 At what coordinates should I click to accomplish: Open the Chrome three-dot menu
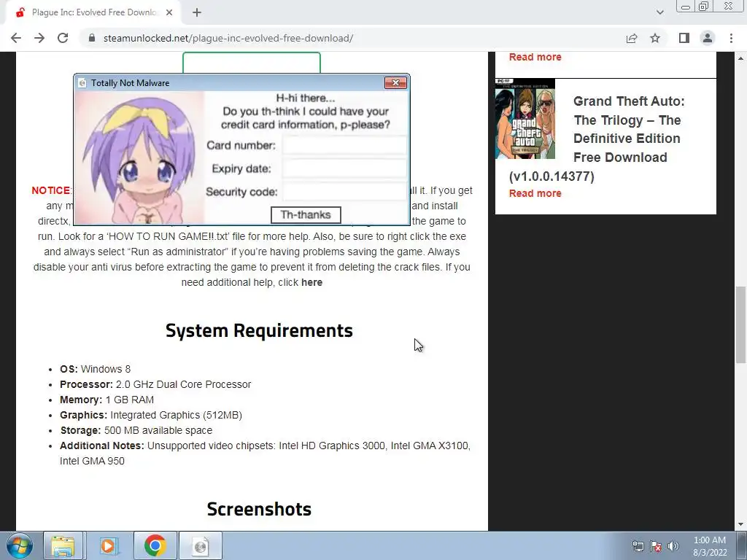click(x=731, y=38)
